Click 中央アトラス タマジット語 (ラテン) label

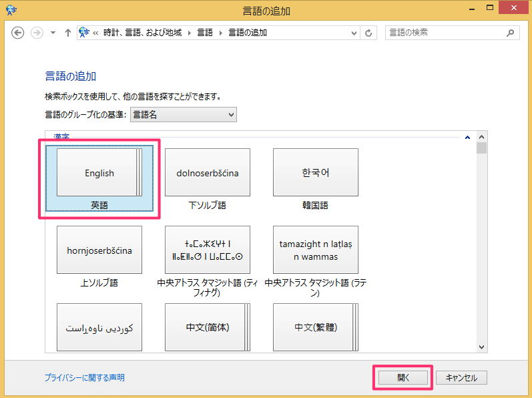316,287
